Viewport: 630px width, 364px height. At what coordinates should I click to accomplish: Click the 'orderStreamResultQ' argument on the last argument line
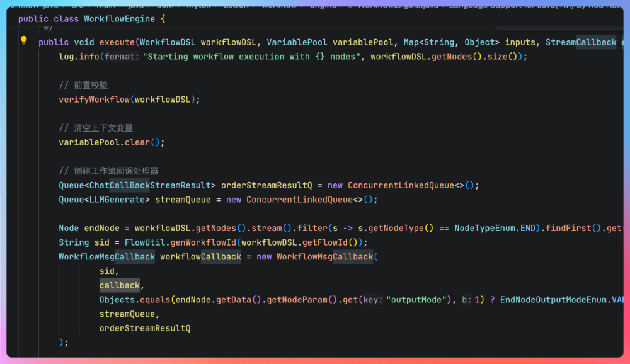coord(144,328)
